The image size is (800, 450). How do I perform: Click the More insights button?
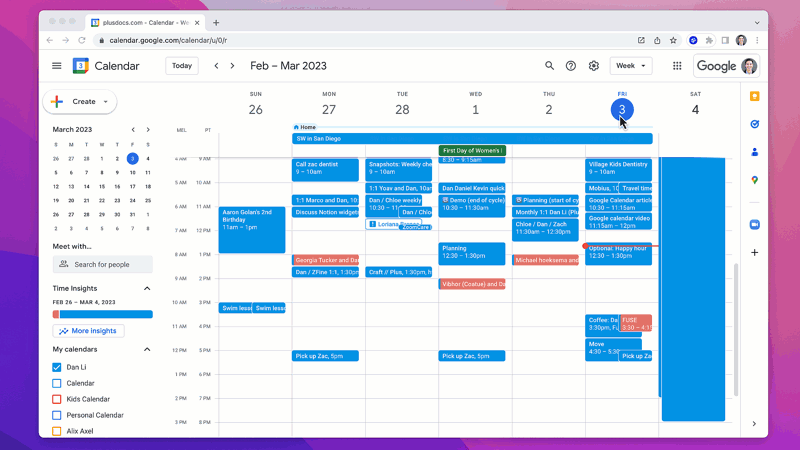88,331
